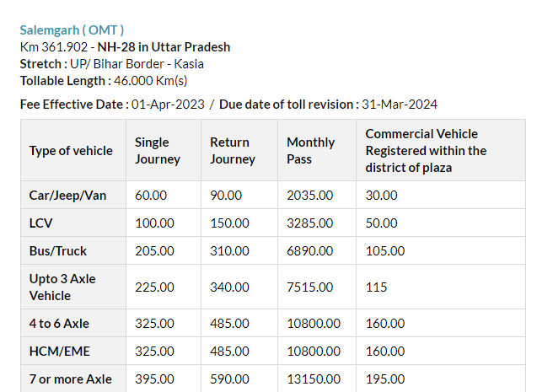The height and width of the screenshot is (392, 553).
Task: Click the toll revision date 31-Mar-2024
Action: [x=400, y=105]
